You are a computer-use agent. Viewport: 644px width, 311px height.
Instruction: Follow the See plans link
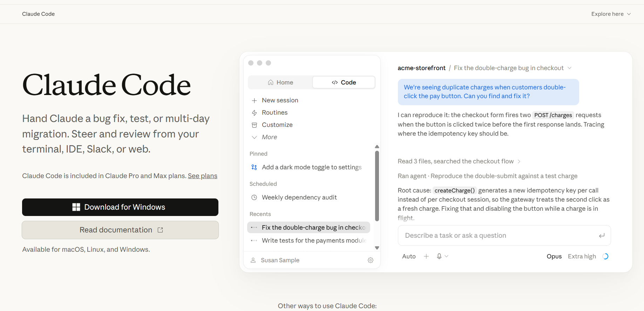(x=203, y=176)
